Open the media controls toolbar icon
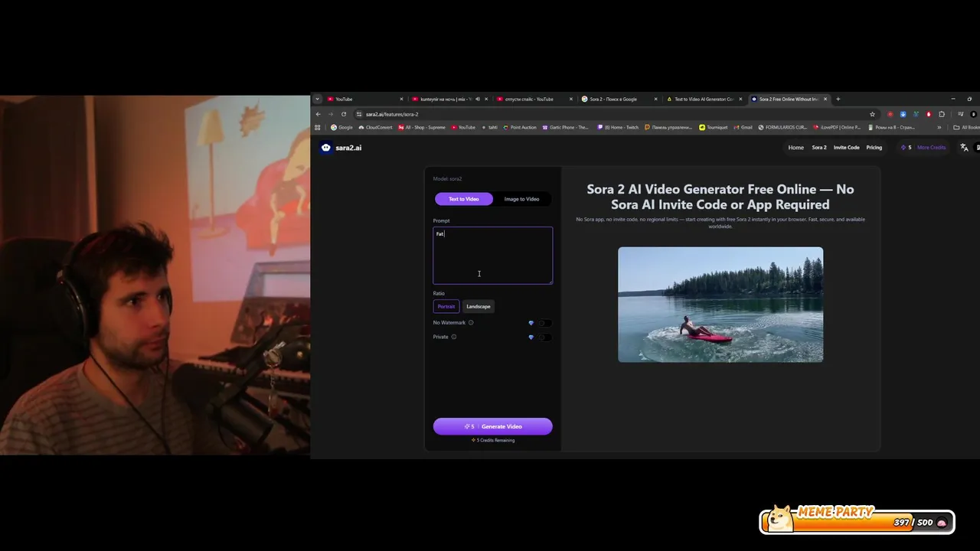The image size is (980, 551). (960, 114)
